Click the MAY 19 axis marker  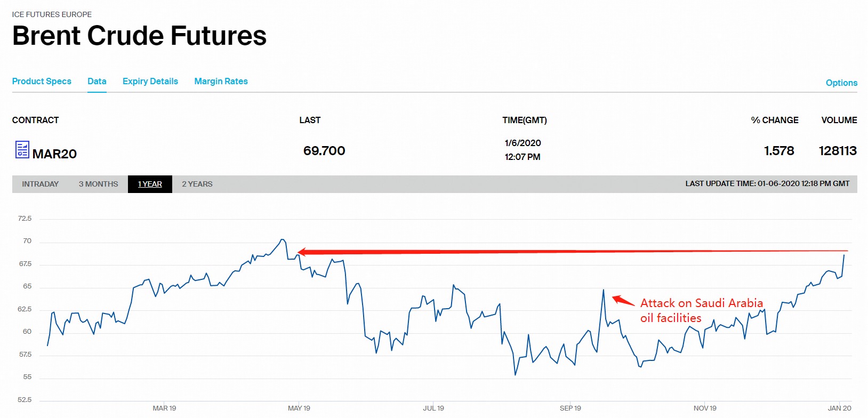(299, 408)
